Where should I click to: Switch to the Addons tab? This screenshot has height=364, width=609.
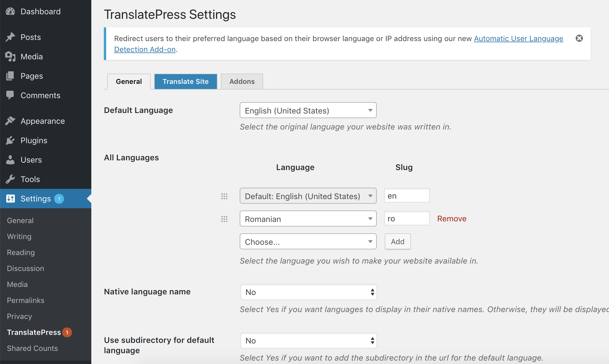click(241, 81)
